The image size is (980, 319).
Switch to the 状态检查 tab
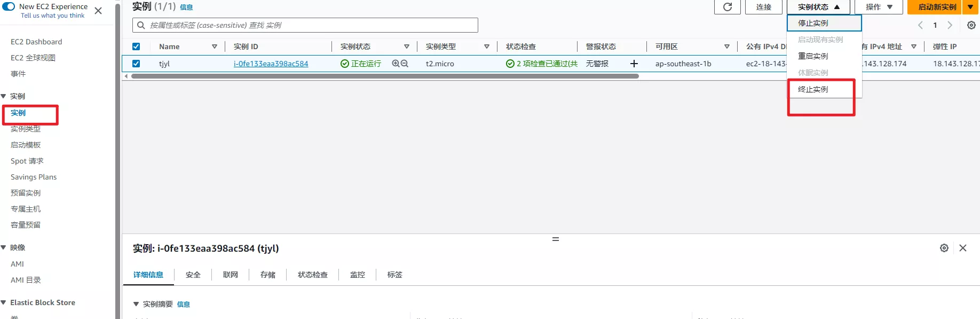coord(313,275)
